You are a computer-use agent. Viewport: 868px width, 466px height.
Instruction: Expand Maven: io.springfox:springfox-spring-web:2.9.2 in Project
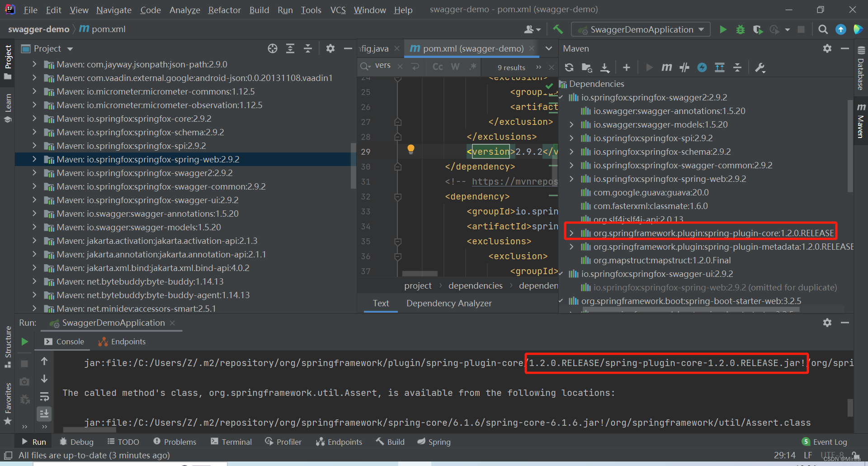(x=34, y=159)
